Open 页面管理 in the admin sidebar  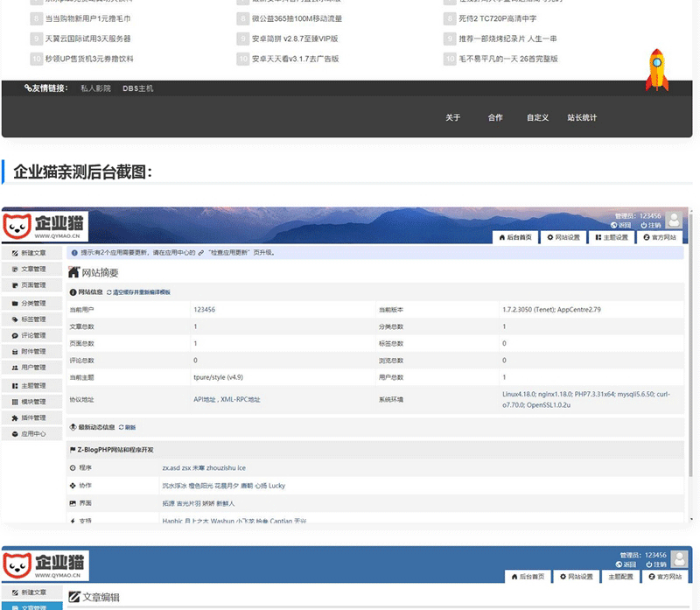31,285
